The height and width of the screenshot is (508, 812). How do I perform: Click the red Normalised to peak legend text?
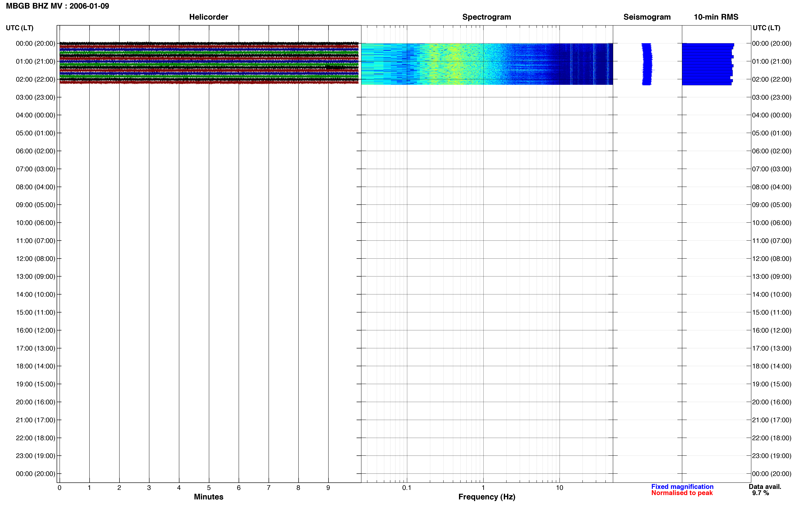(682, 493)
